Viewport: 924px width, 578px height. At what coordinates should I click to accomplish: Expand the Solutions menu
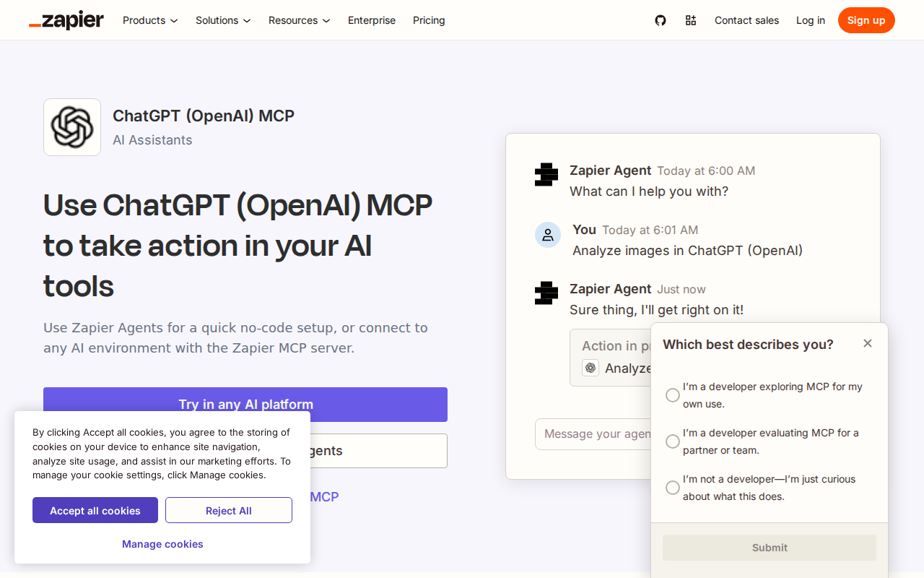coord(223,20)
